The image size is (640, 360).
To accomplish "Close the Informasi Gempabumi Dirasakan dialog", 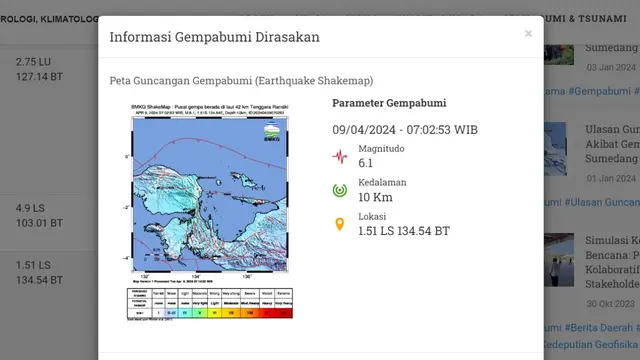I will coord(528,33).
